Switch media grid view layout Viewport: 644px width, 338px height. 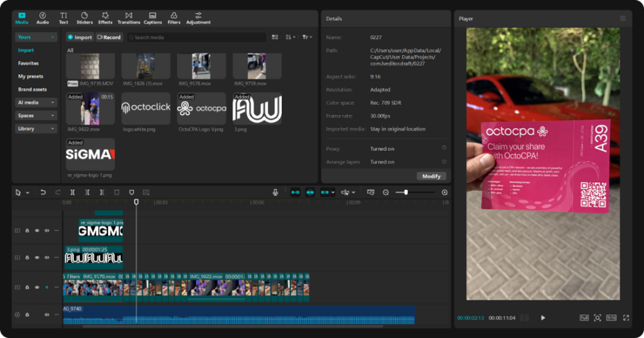pos(275,37)
